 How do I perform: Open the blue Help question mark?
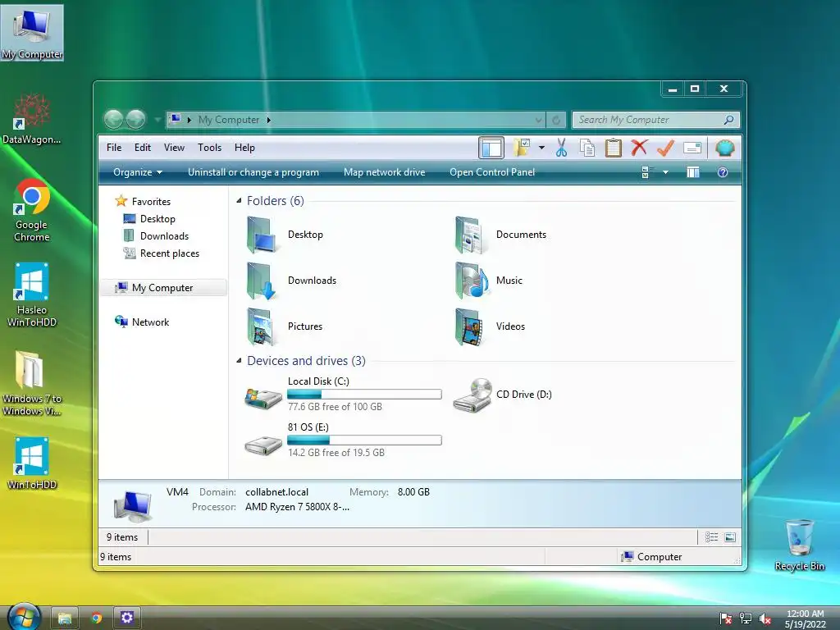[723, 172]
